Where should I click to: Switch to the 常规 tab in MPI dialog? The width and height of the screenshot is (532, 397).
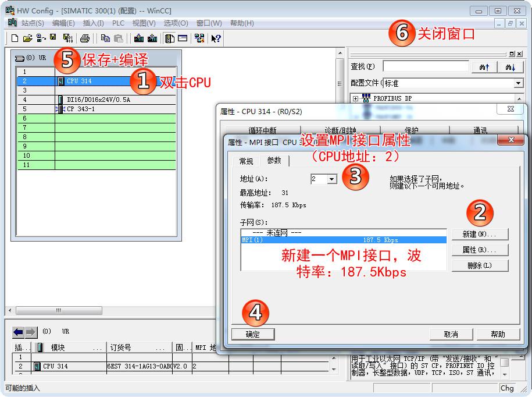point(246,161)
